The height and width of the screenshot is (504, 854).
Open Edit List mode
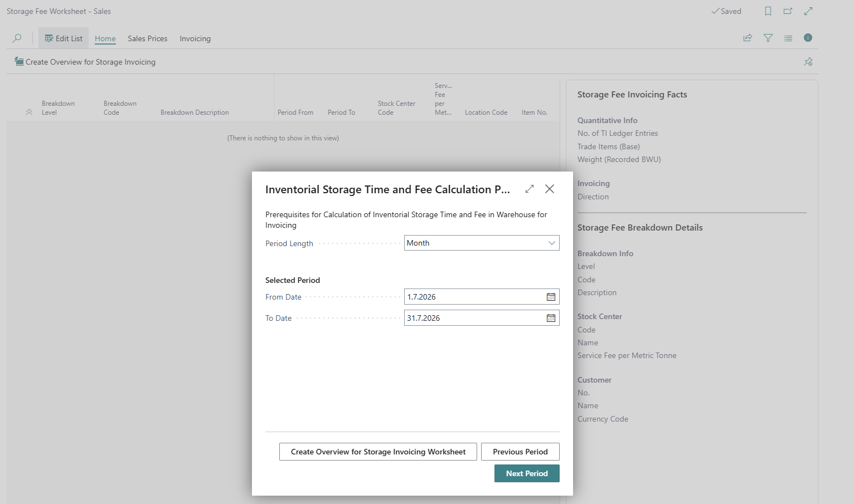(x=64, y=38)
